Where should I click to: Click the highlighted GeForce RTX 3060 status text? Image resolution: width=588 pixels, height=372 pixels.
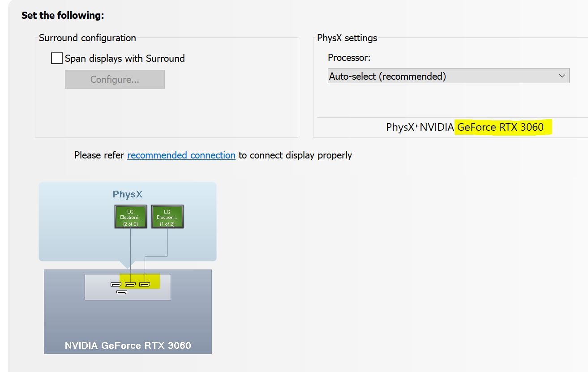500,127
